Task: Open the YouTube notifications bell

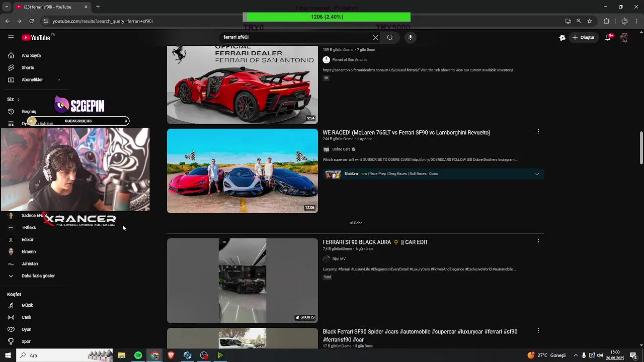Action: click(608, 38)
